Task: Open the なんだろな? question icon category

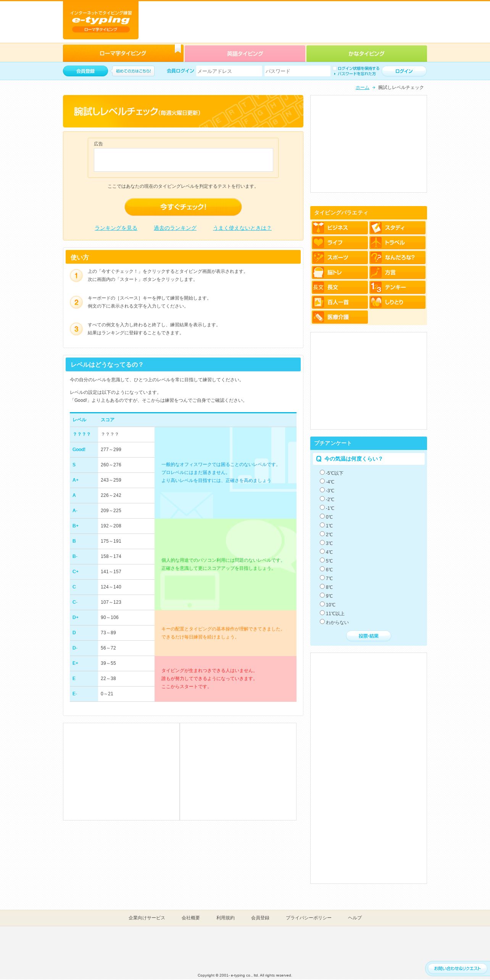Action: click(x=397, y=257)
